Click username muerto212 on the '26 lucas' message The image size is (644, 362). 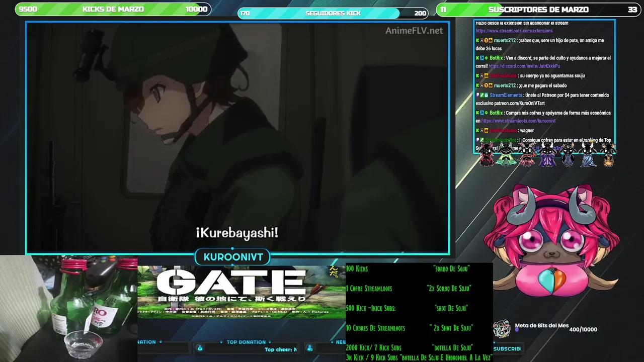point(505,40)
